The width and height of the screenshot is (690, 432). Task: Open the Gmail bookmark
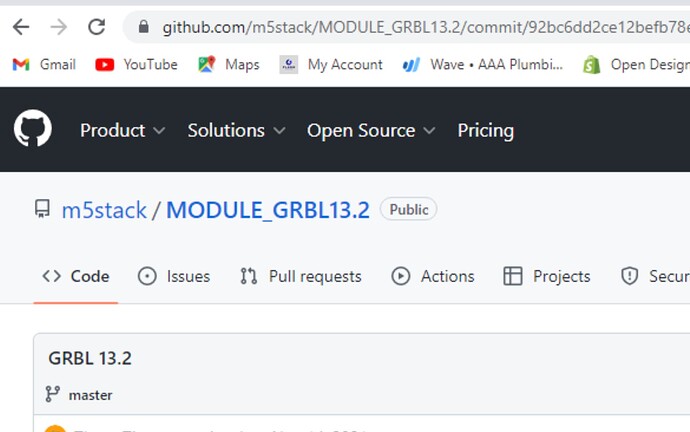(x=44, y=65)
